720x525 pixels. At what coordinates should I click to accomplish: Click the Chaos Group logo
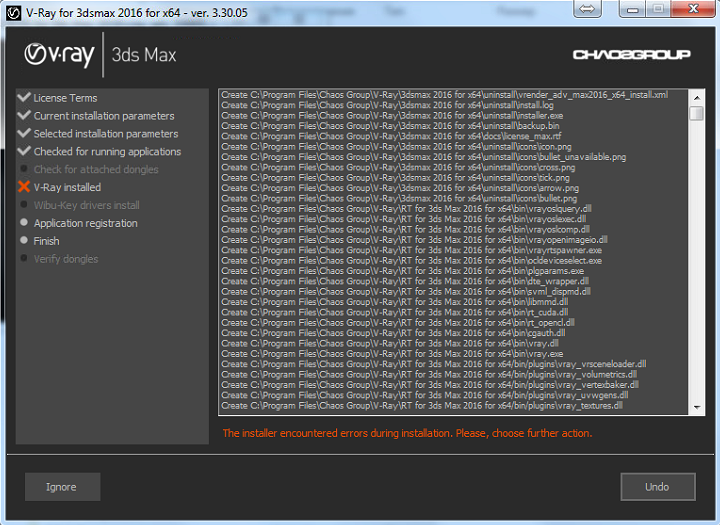click(631, 55)
